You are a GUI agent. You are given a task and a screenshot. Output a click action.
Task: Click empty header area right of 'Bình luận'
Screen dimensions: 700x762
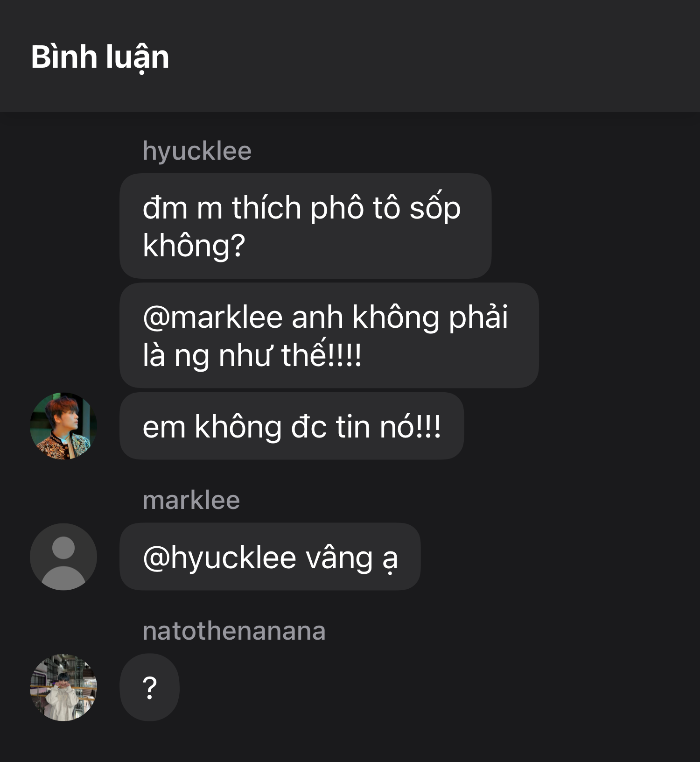coord(434,56)
